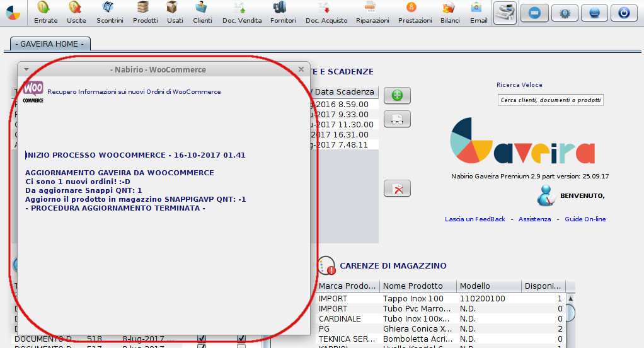This screenshot has width=644, height=348.
Task: Select the Tappo Inox 100 row
Action: pyautogui.click(x=441, y=299)
